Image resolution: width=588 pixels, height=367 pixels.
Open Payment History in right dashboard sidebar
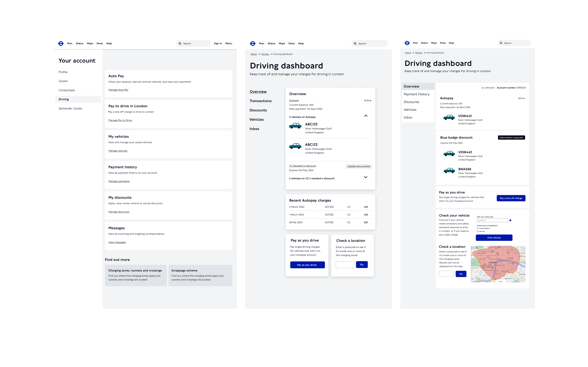[x=416, y=94]
